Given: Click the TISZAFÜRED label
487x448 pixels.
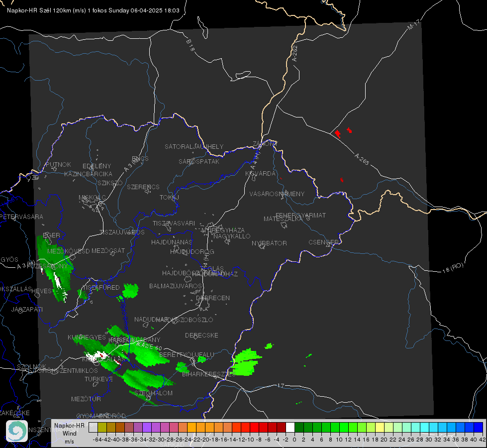Looking at the screenshot, I should tap(101, 288).
